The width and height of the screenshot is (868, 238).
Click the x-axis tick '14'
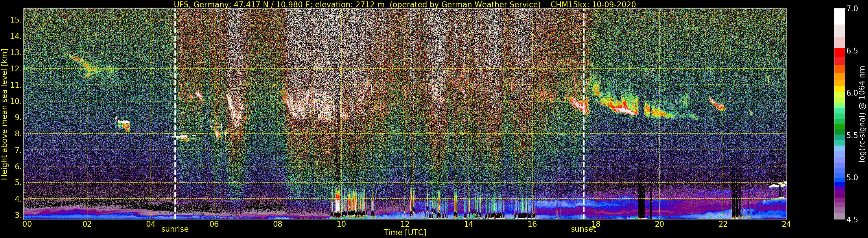[468, 224]
